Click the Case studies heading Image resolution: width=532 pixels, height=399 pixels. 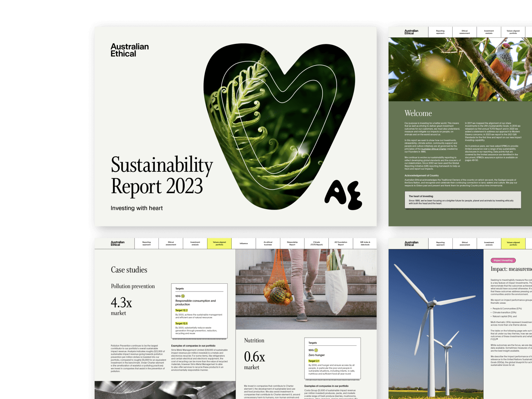[x=129, y=270]
